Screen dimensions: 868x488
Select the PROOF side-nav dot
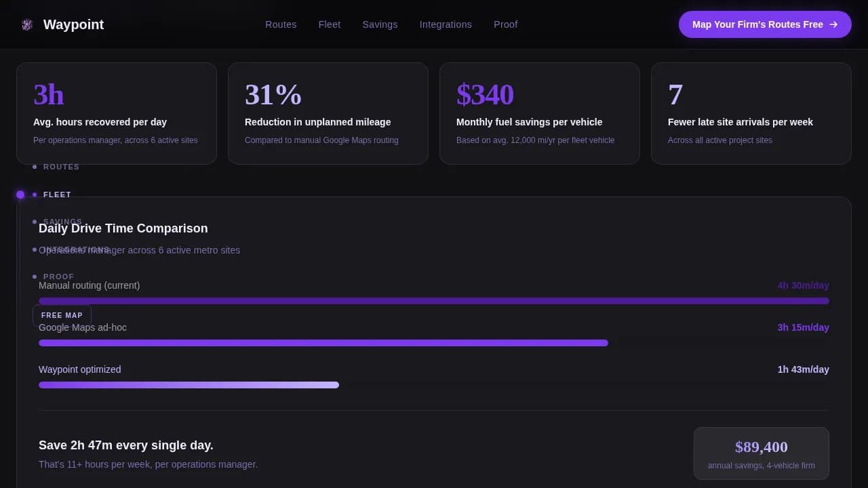pos(35,277)
